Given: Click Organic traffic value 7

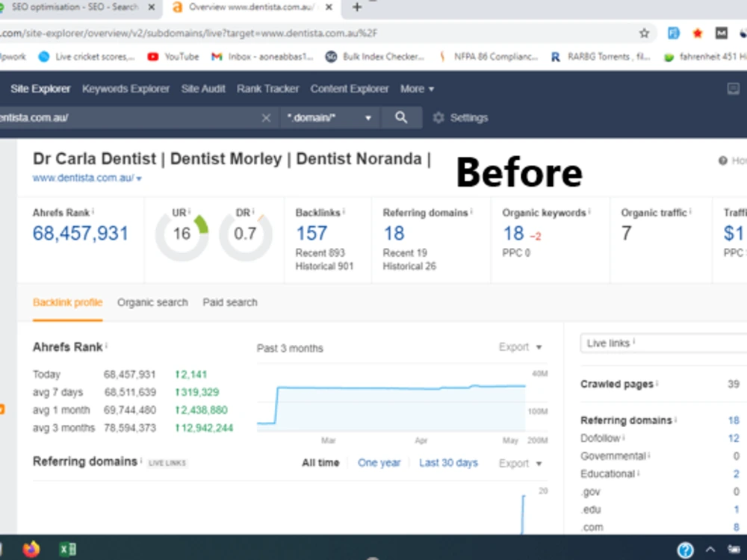Looking at the screenshot, I should click(x=627, y=233).
